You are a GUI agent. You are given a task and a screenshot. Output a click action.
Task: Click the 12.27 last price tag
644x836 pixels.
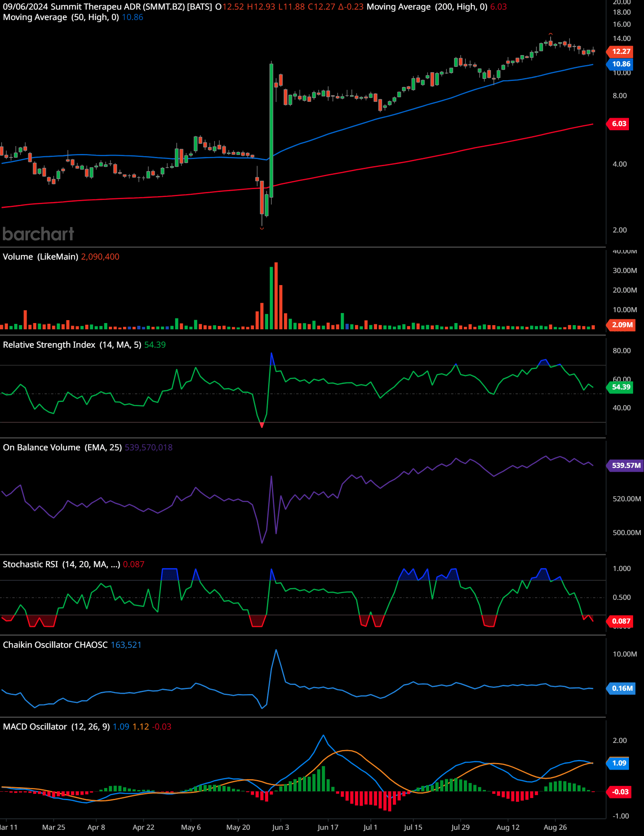pyautogui.click(x=621, y=51)
